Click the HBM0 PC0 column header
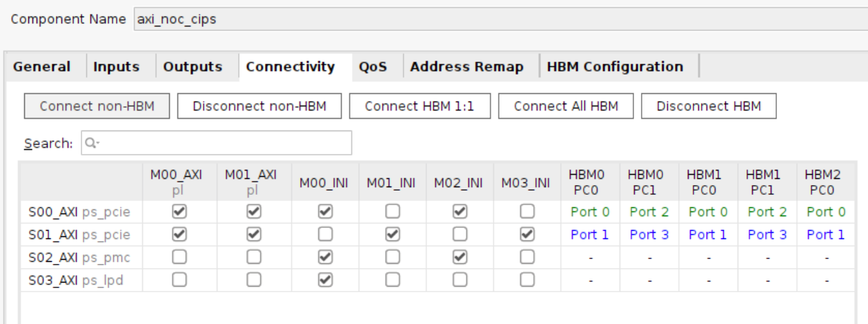Screen dimensions: 868x324 [x=590, y=182]
